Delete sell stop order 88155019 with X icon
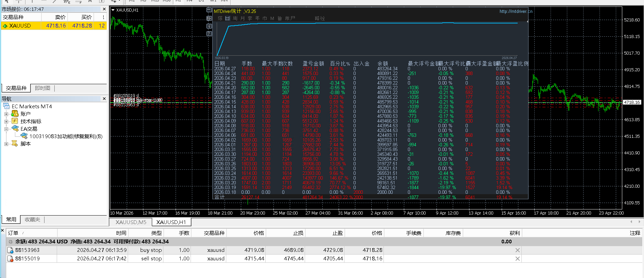The image size is (644, 278). (517, 259)
